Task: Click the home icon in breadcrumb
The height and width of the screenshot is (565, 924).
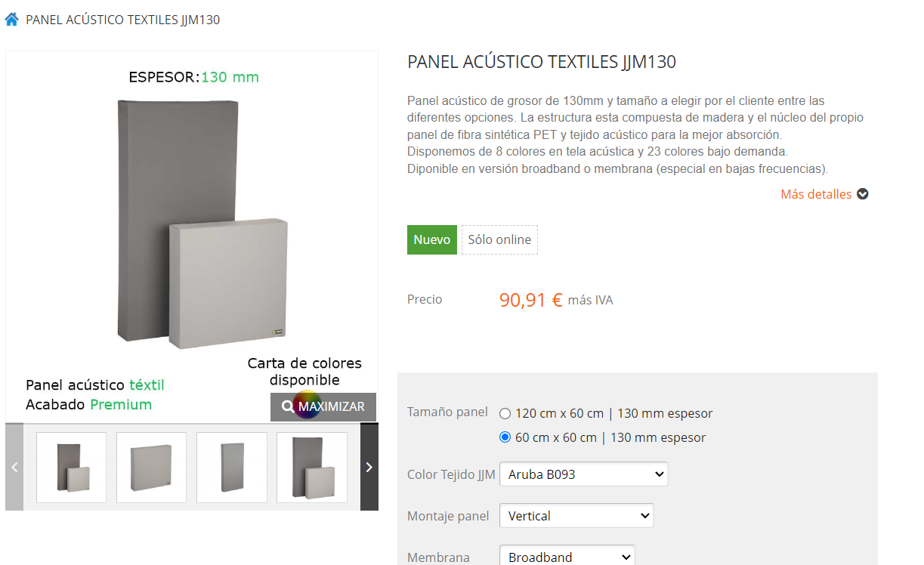Action: click(x=11, y=20)
